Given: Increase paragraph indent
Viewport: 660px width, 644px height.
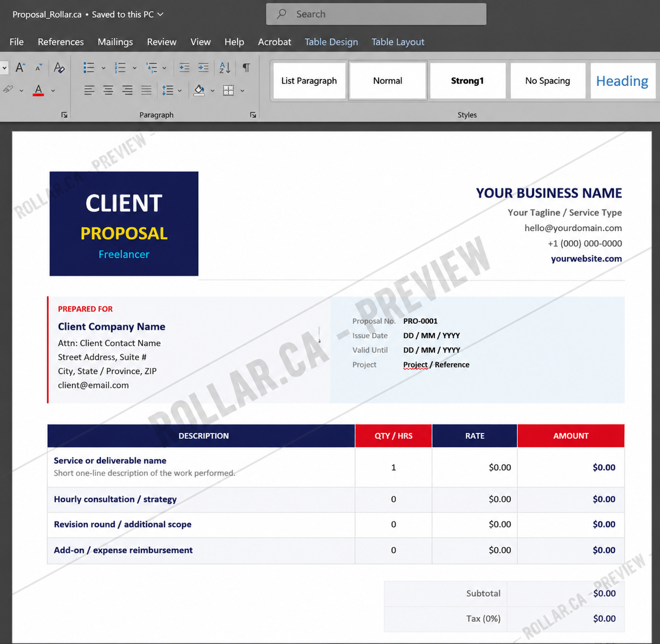Looking at the screenshot, I should click(203, 68).
